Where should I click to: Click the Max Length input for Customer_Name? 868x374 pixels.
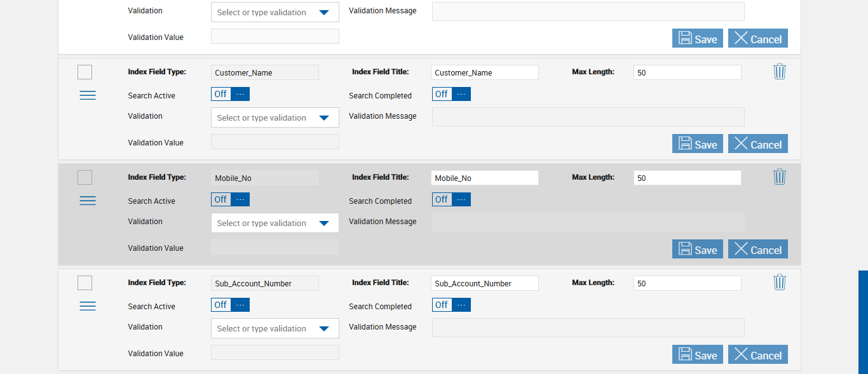click(x=687, y=72)
